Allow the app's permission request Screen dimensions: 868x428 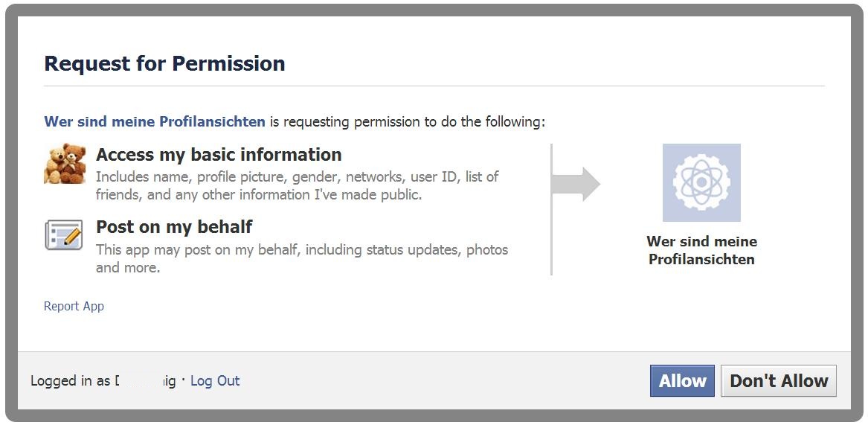click(682, 381)
